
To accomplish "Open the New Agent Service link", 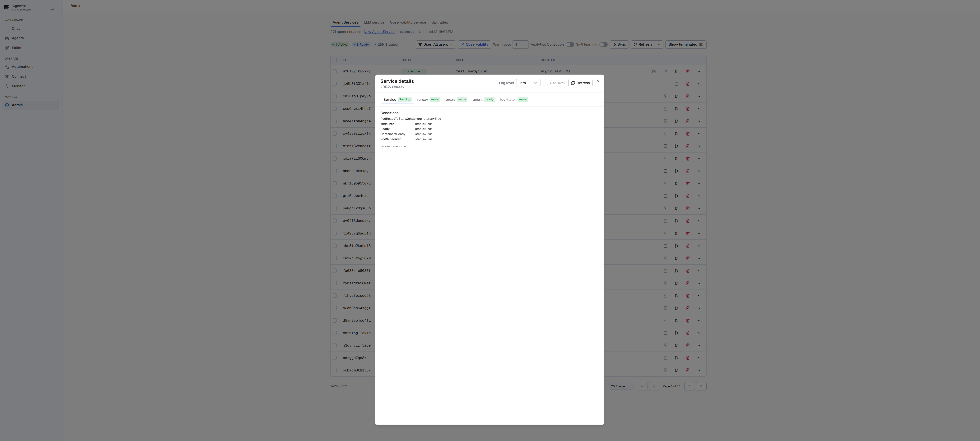I will tap(379, 32).
